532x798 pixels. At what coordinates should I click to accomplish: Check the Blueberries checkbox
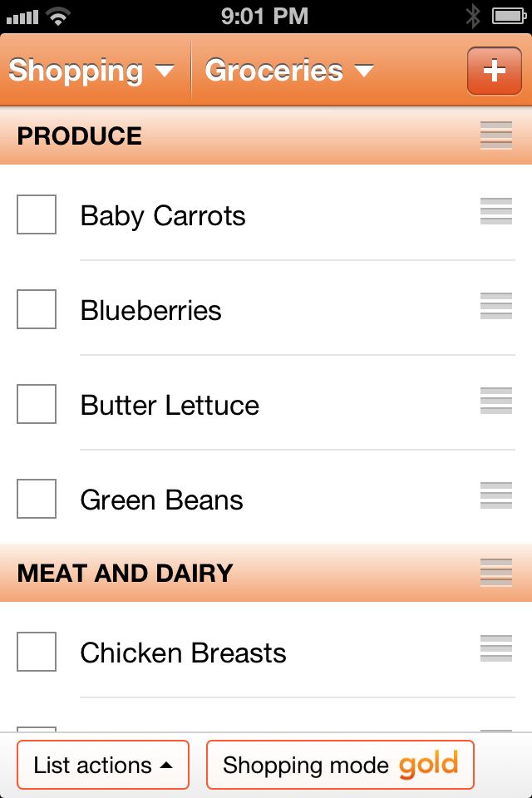tap(37, 309)
